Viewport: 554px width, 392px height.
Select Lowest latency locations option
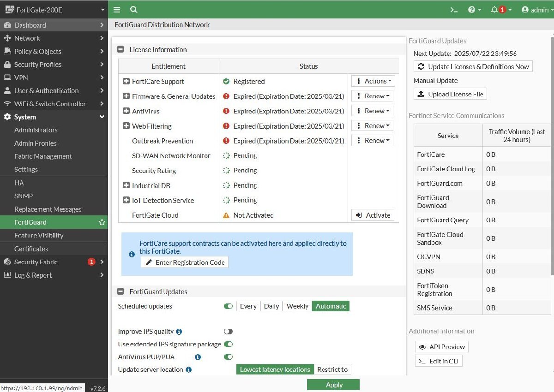[x=275, y=369]
